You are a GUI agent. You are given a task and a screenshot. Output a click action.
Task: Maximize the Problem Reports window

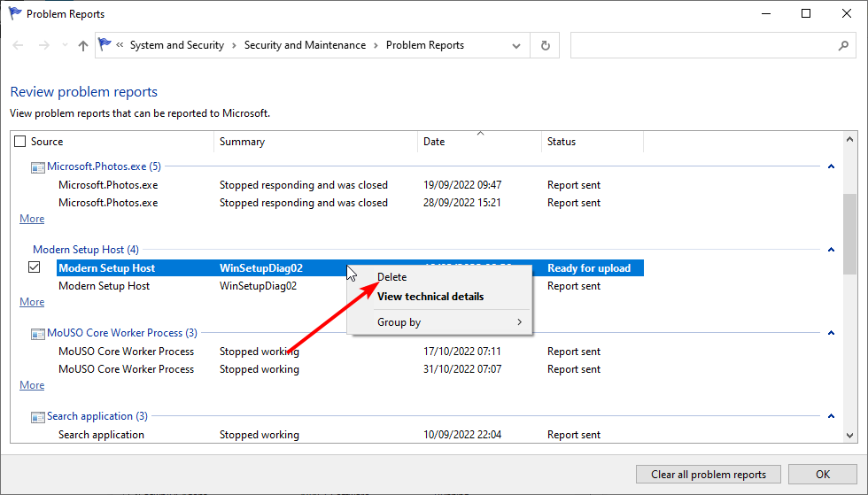click(806, 14)
